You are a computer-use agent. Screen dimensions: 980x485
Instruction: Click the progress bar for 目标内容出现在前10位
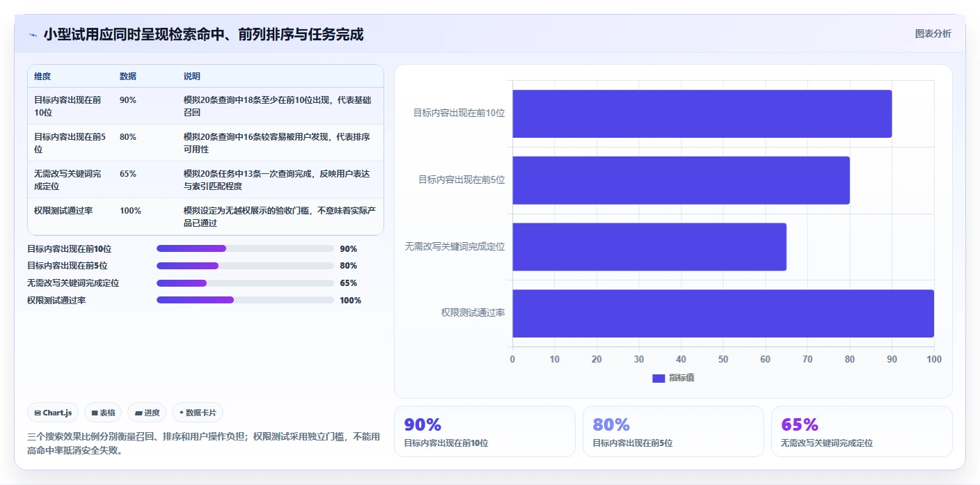point(245,248)
